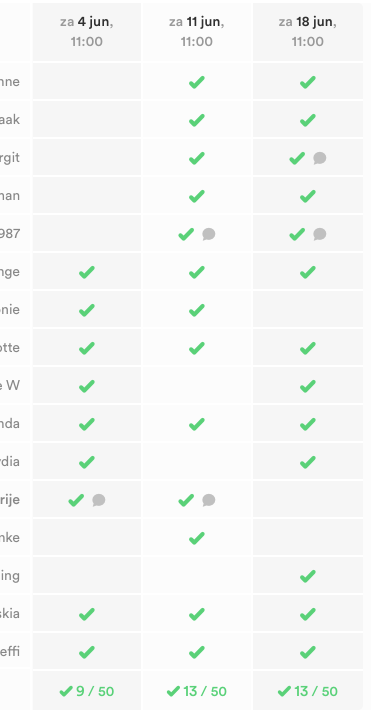Toggle nke's check mark on 11 jun
This screenshot has height=719, width=371.
197,538
